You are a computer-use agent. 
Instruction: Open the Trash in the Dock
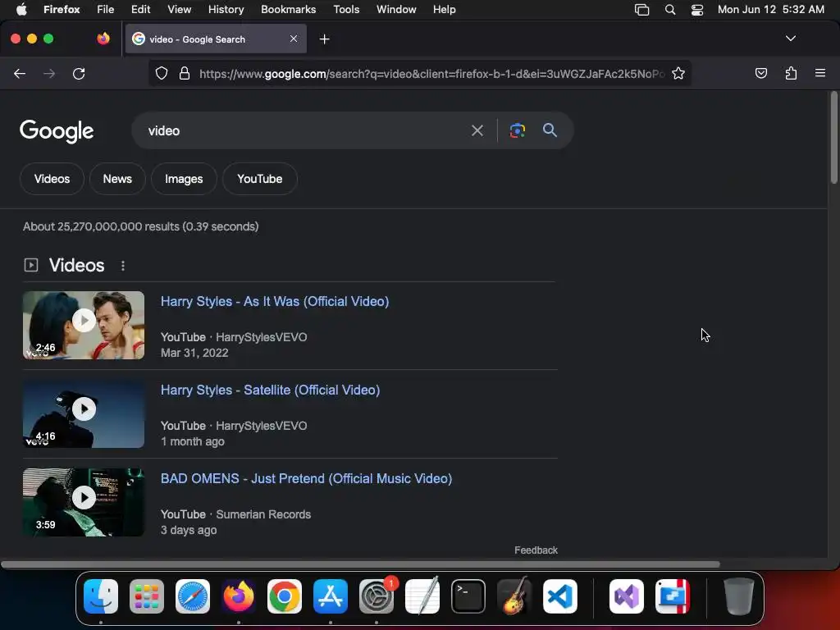[x=739, y=596]
